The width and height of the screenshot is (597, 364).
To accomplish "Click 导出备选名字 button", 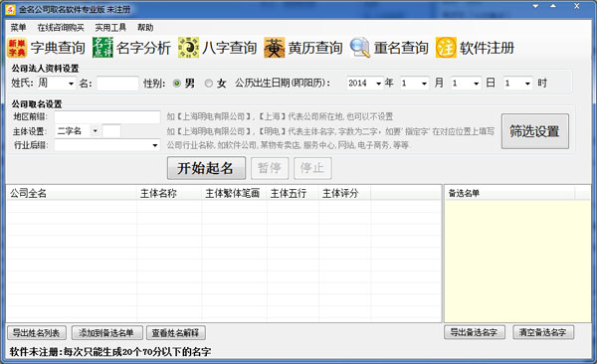I will click(475, 332).
